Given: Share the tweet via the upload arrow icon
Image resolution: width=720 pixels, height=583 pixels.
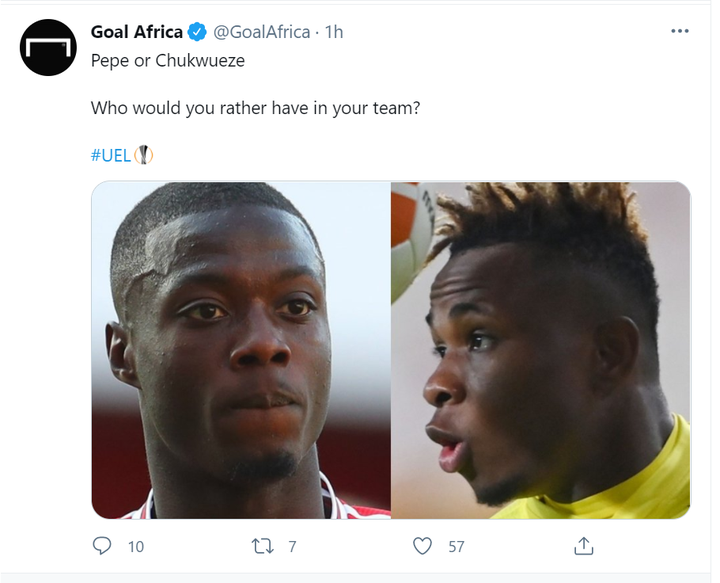Looking at the screenshot, I should click(584, 546).
